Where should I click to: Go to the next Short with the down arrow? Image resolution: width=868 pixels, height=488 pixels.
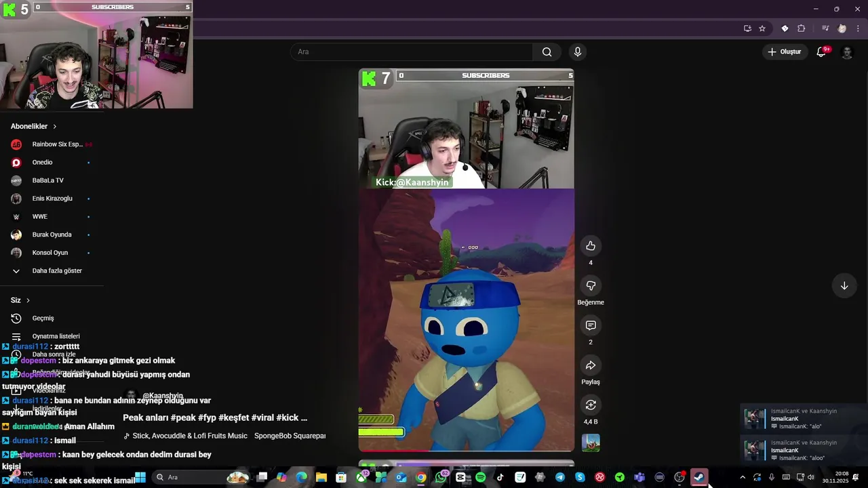(x=844, y=286)
